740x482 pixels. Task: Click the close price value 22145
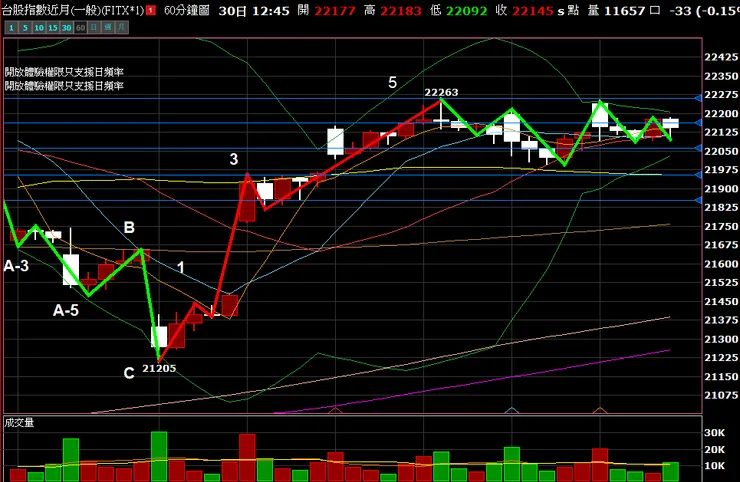pos(533,10)
